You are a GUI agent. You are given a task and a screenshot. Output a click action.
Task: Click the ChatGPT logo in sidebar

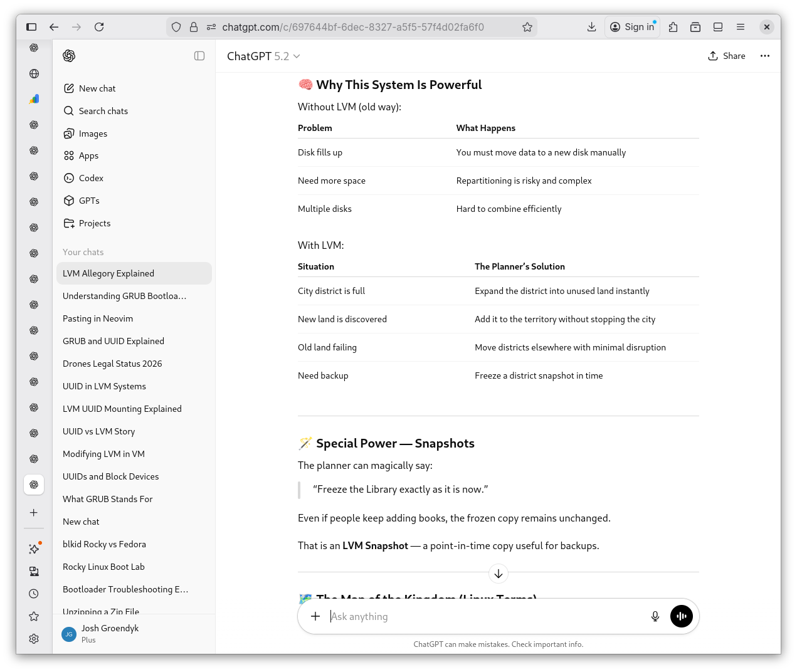(69, 56)
